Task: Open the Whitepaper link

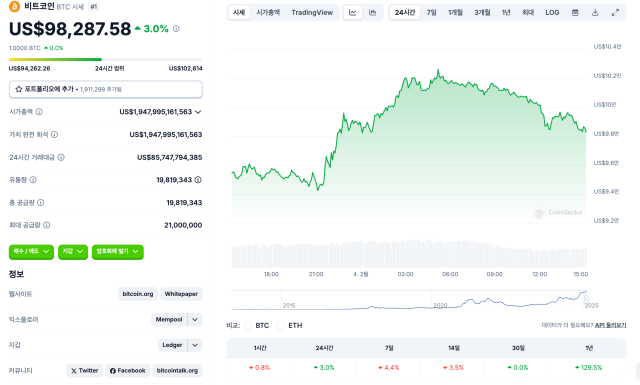Action: click(181, 294)
